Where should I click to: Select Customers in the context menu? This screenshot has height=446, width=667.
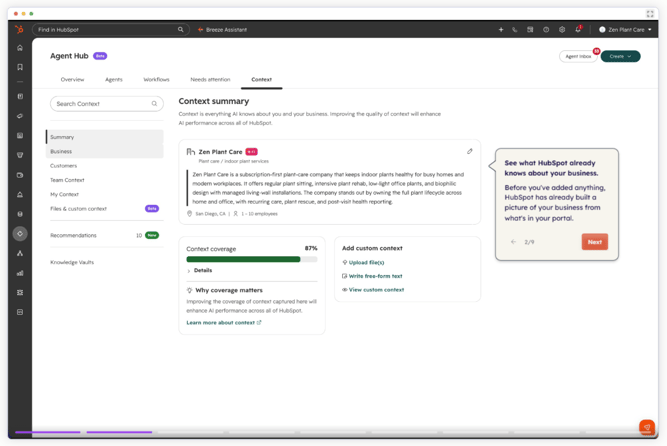105,166
